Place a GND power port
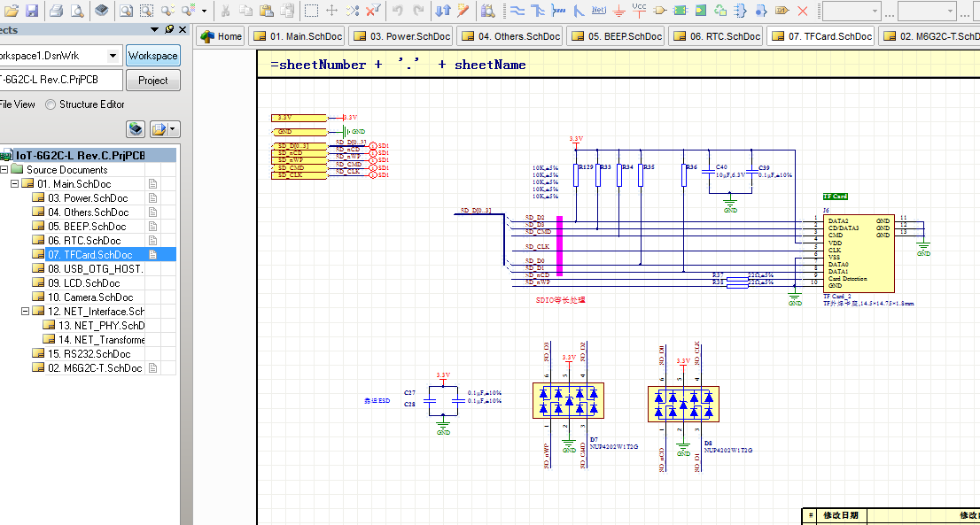 [618, 10]
